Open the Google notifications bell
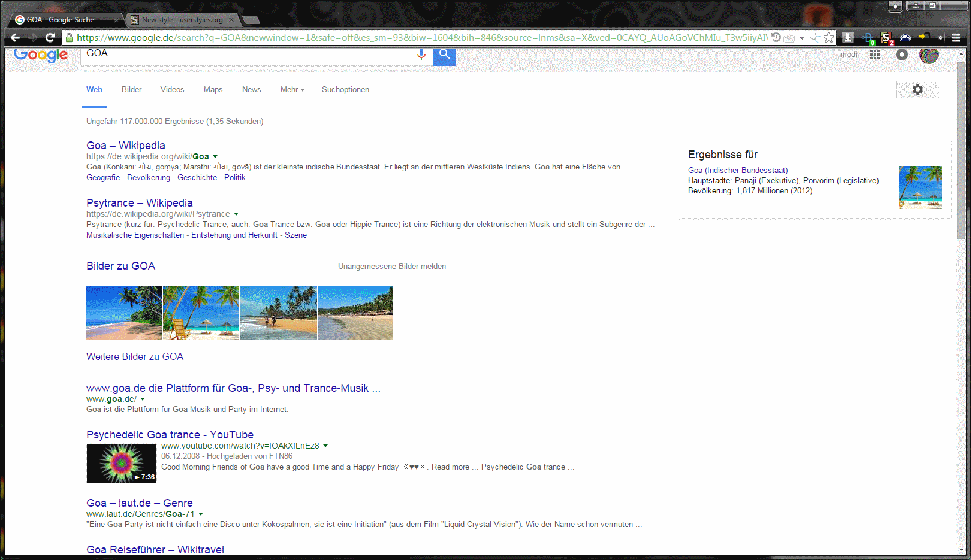 tap(902, 55)
